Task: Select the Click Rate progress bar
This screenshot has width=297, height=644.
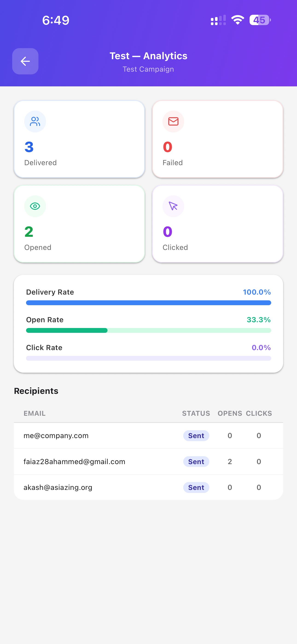Action: (x=148, y=358)
